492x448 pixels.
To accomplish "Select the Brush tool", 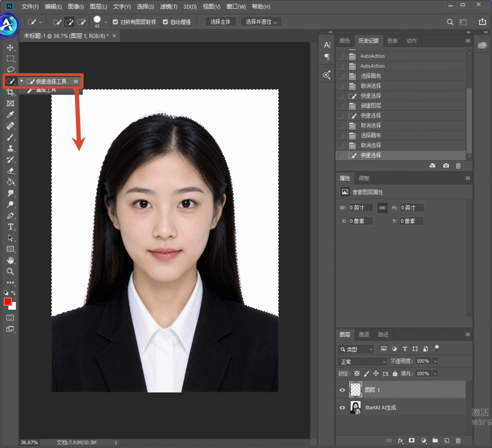I will tap(11, 137).
